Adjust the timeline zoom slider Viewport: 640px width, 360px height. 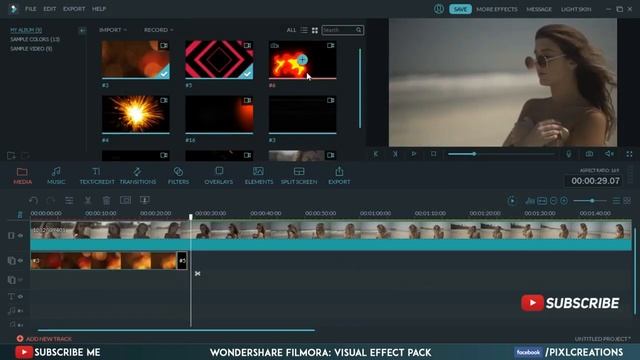[x=589, y=200]
